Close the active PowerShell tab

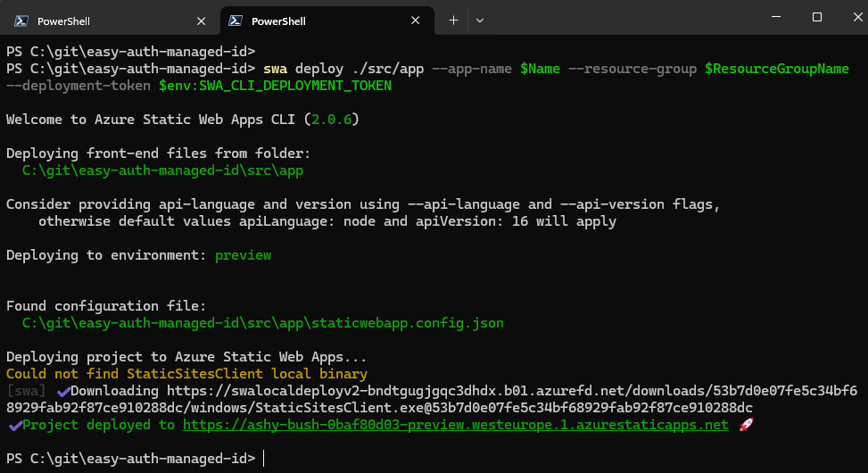tap(415, 21)
